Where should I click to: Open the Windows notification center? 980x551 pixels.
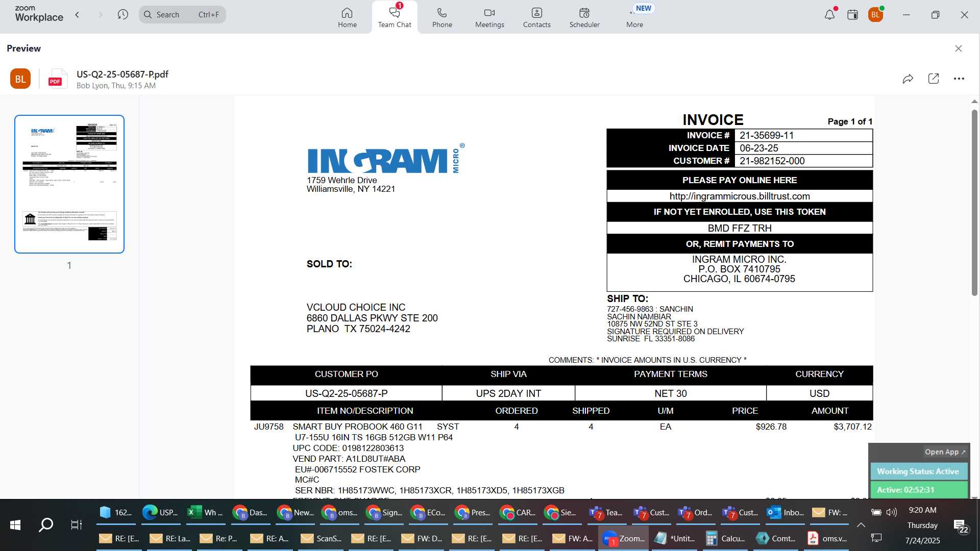pyautogui.click(x=961, y=526)
